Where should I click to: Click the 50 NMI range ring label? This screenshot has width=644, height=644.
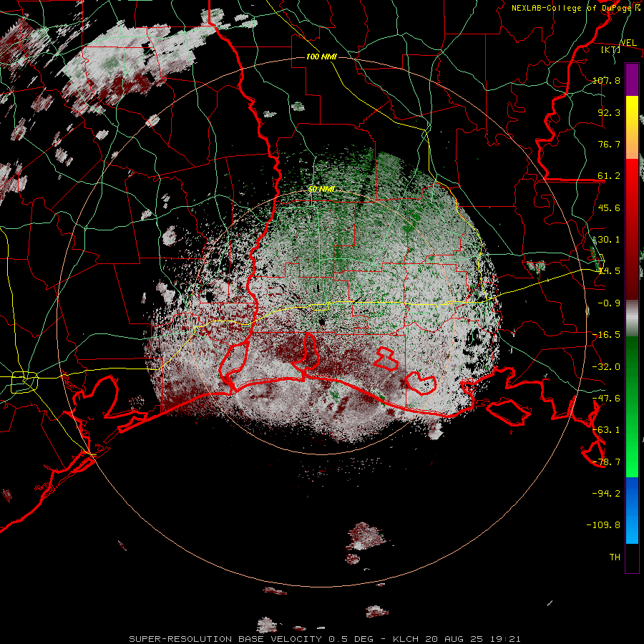pos(321,189)
